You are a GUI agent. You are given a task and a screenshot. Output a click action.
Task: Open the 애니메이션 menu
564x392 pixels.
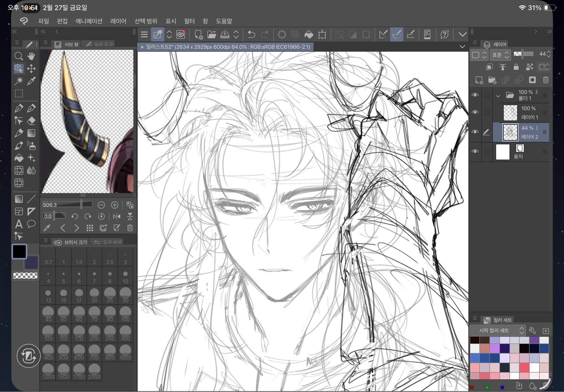coord(89,21)
